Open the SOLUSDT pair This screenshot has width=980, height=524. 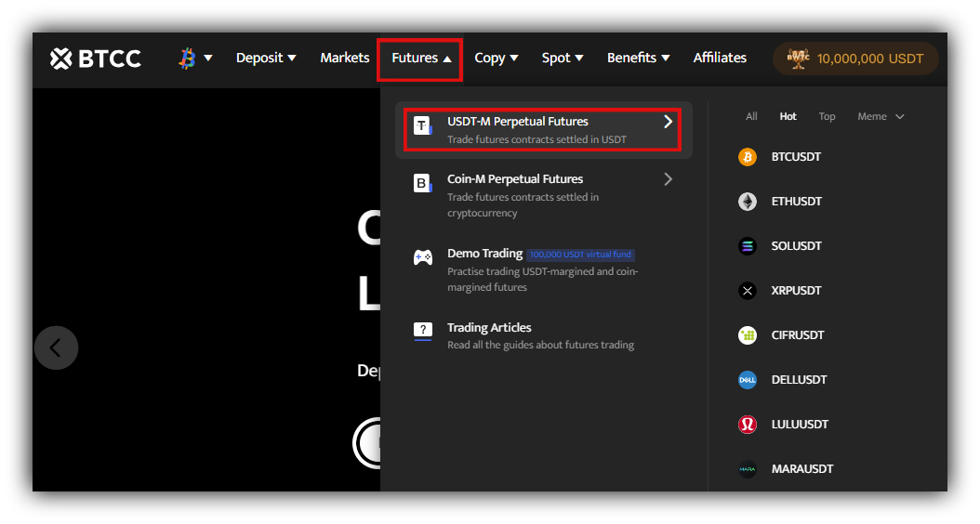[796, 246]
